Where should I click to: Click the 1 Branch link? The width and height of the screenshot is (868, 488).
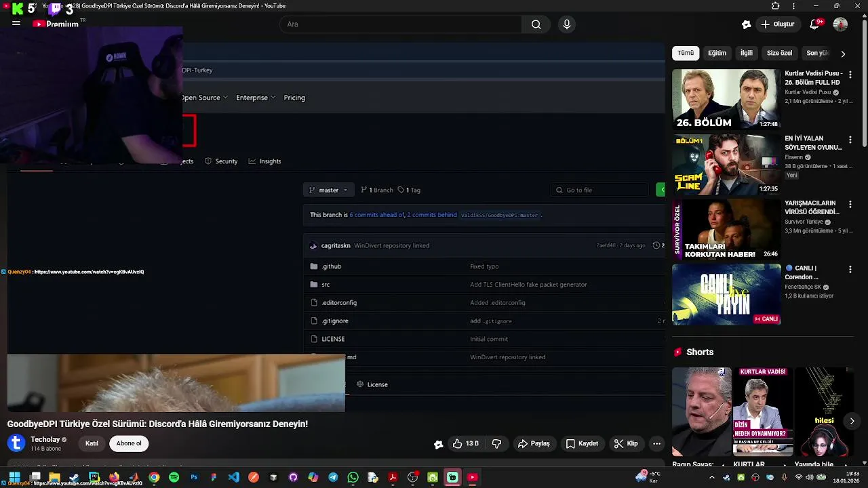(377, 190)
